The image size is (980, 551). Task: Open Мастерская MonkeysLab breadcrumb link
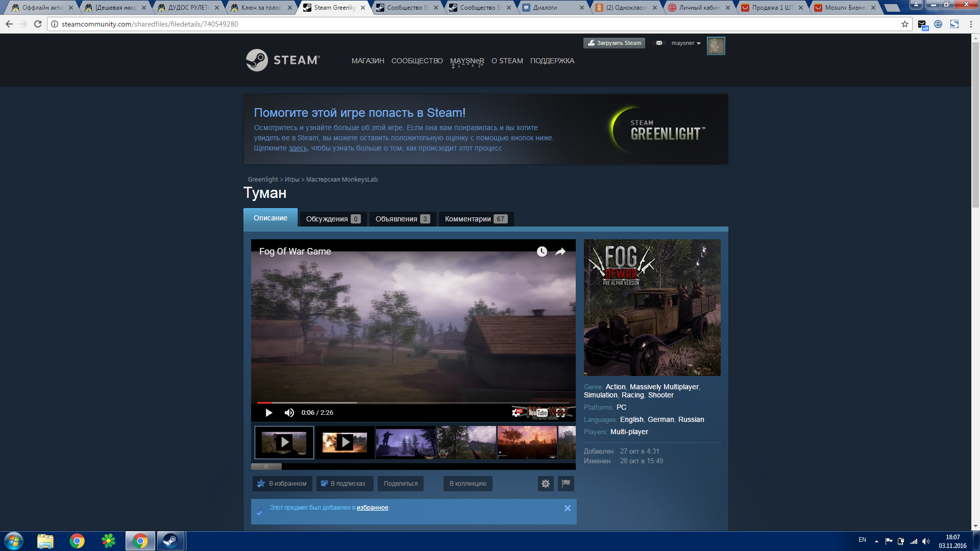[x=342, y=180]
